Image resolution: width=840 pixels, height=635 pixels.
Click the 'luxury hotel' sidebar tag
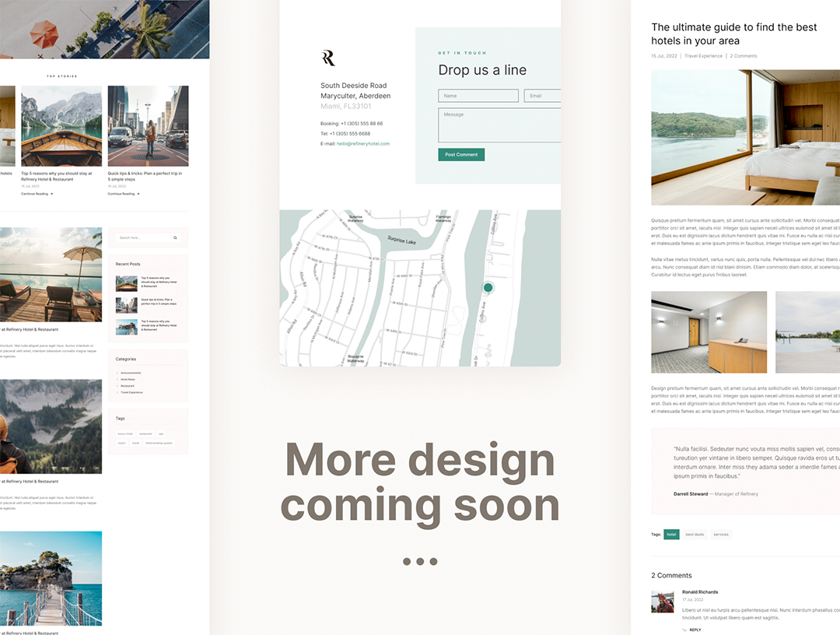tap(125, 433)
